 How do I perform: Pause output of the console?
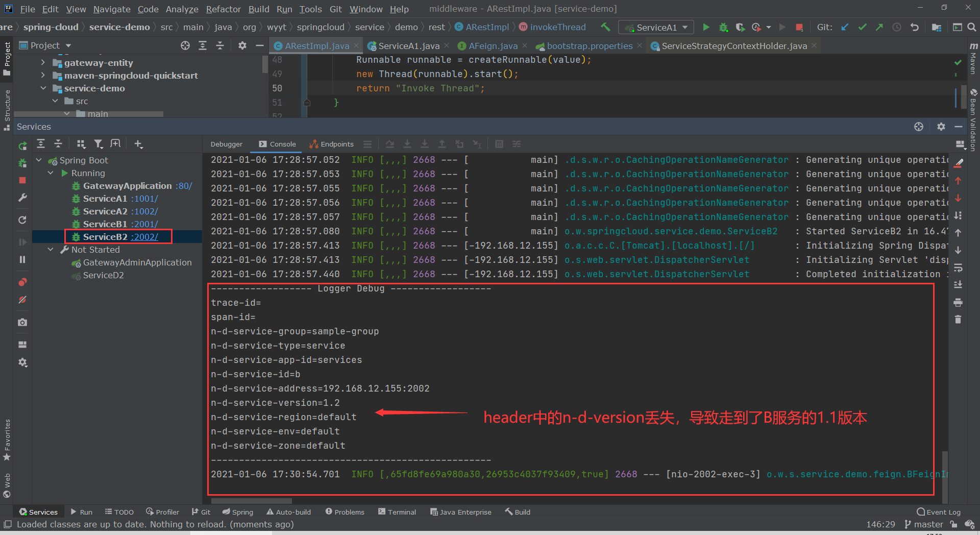(22, 259)
